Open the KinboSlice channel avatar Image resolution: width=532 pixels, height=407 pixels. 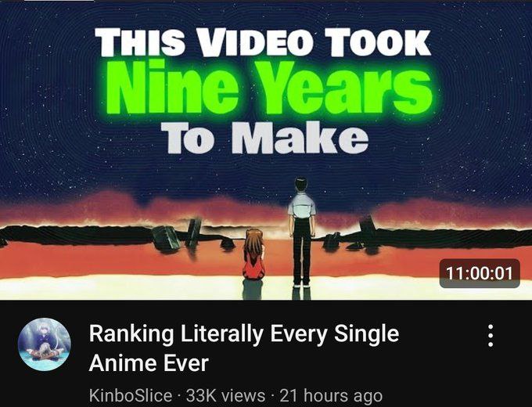[x=44, y=344]
